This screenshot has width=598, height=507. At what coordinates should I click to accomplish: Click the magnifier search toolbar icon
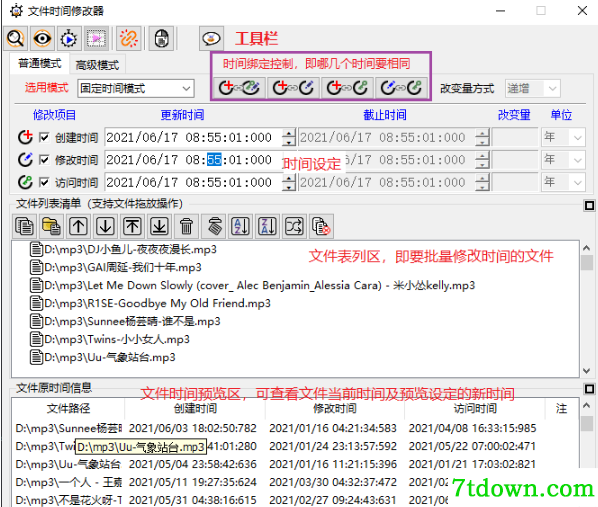point(15,38)
